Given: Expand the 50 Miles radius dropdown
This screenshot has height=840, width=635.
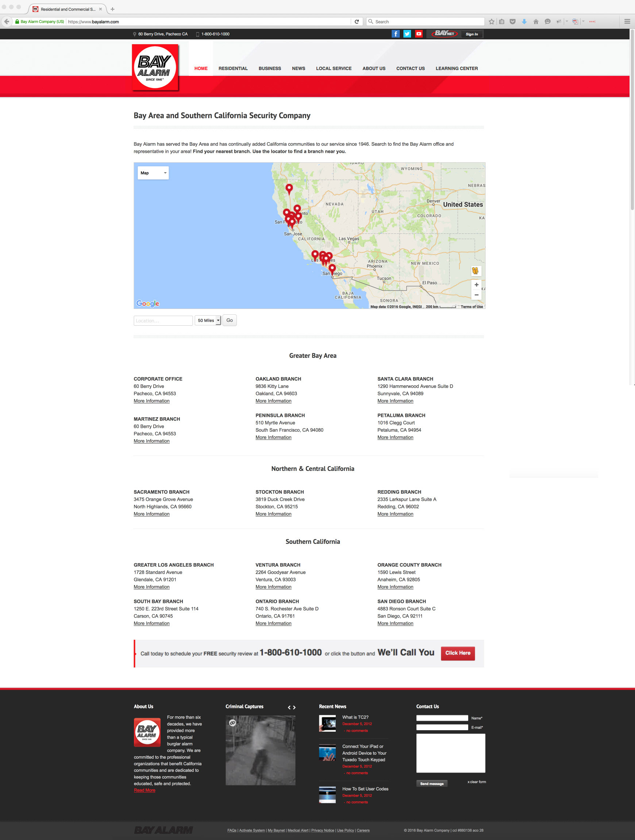Looking at the screenshot, I should pos(208,321).
